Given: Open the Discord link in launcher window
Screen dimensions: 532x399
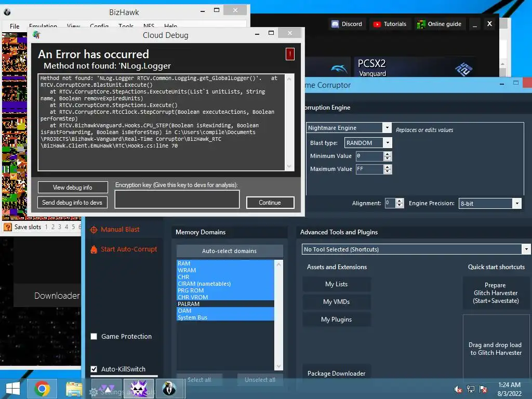Looking at the screenshot, I should (347, 24).
